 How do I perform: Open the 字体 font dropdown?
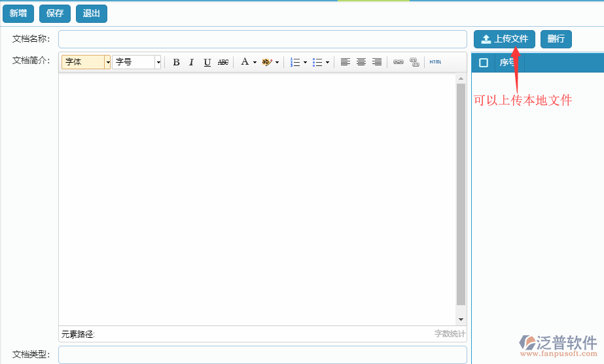[x=108, y=62]
